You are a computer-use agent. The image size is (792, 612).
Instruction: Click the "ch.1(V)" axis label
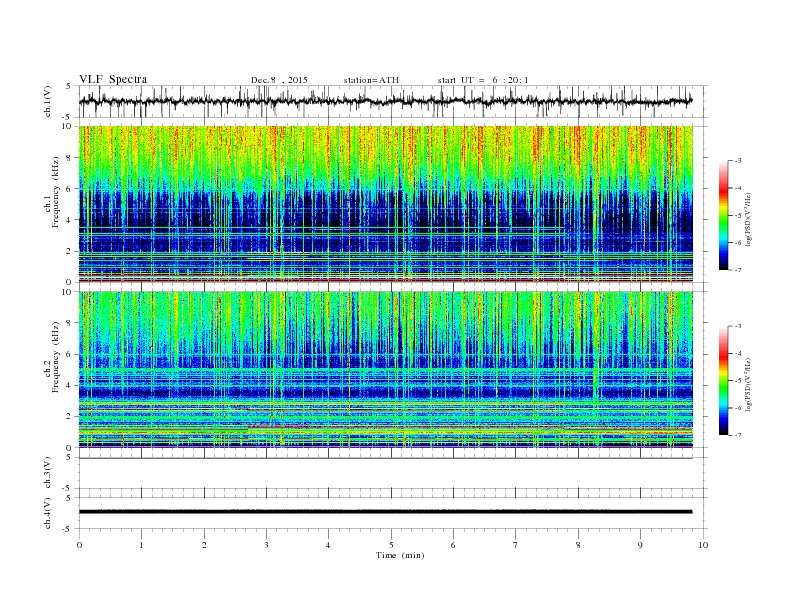pos(48,101)
